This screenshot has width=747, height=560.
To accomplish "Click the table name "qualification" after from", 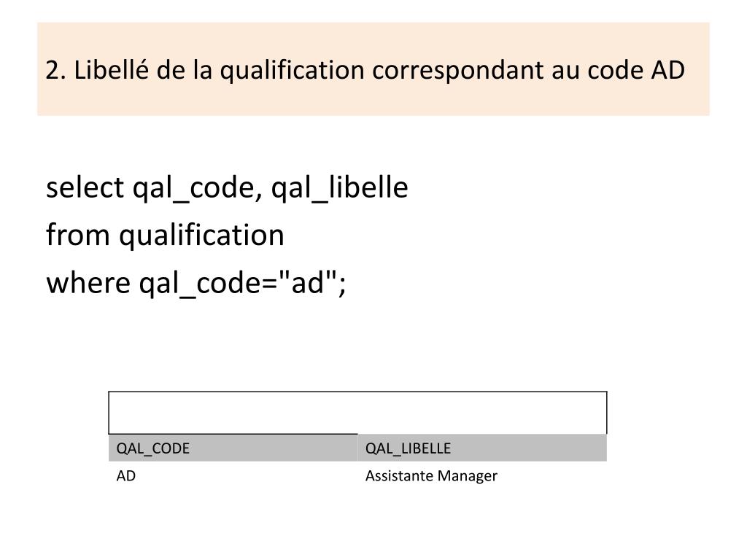I will click(x=201, y=236).
